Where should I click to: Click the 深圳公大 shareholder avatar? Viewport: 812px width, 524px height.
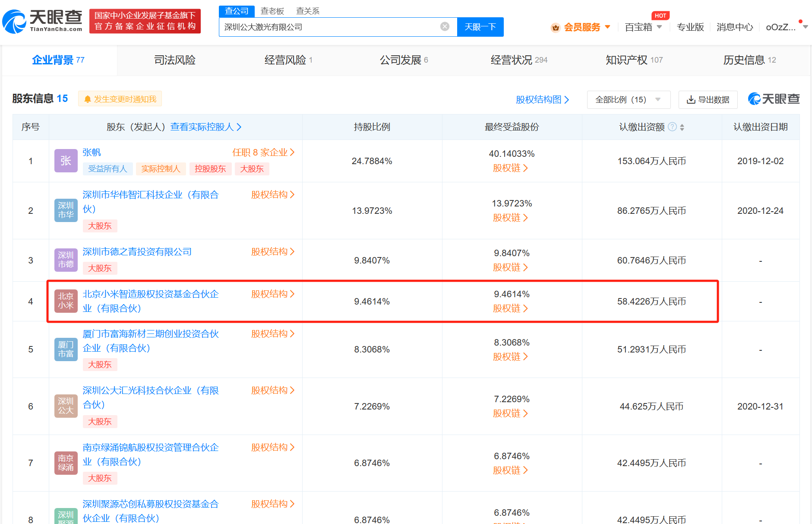66,406
